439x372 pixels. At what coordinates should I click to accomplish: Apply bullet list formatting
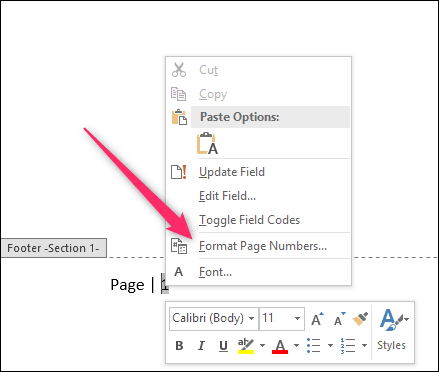click(x=314, y=345)
